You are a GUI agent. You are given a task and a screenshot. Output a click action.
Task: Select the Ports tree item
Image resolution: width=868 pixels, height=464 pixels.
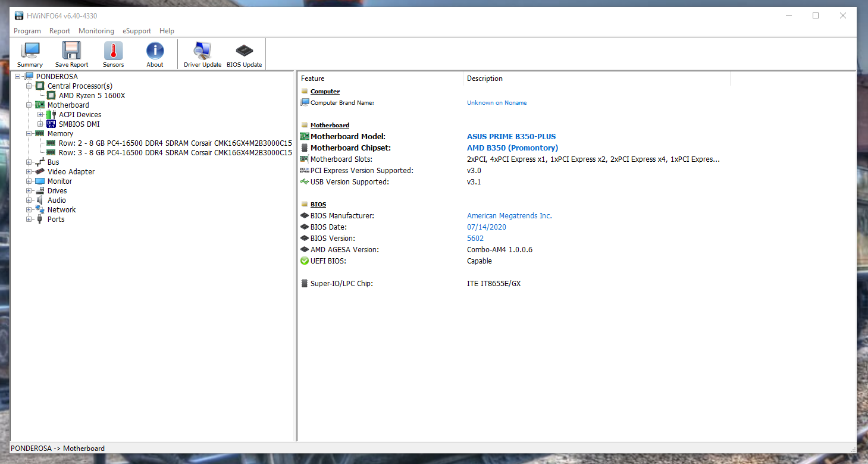56,220
